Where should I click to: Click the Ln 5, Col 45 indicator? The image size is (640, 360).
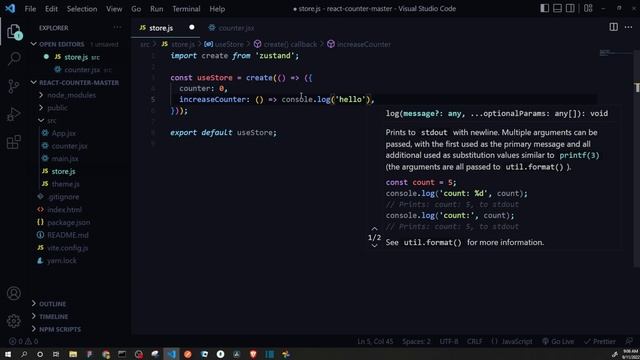[x=375, y=341]
